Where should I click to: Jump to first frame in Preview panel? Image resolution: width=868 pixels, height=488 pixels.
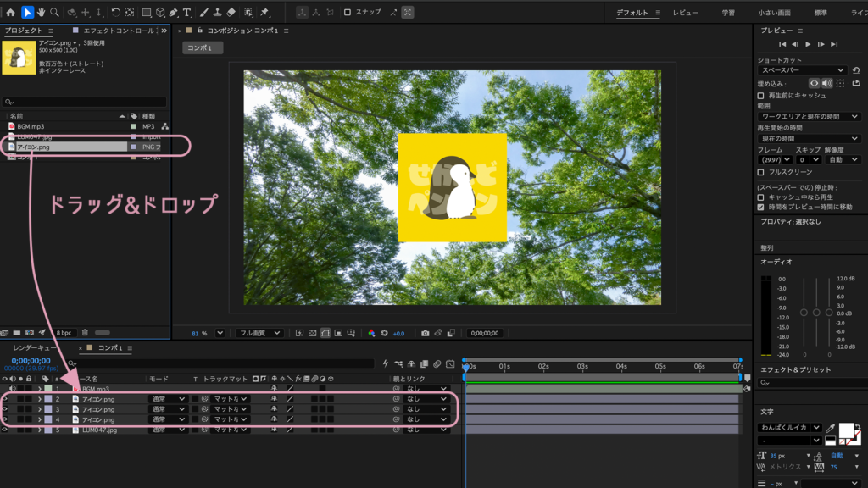tap(782, 44)
